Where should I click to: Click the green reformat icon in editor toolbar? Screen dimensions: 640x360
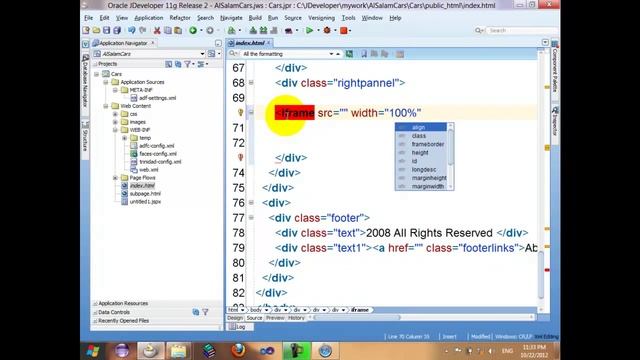349,54
